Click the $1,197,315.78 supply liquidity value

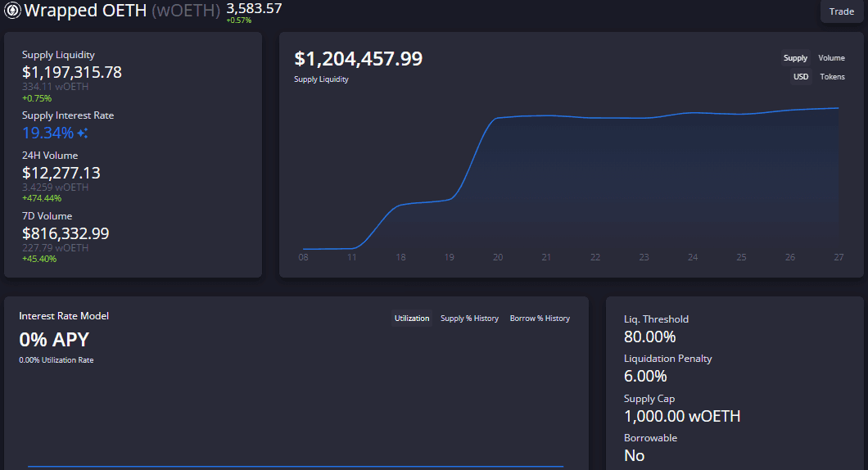[72, 72]
